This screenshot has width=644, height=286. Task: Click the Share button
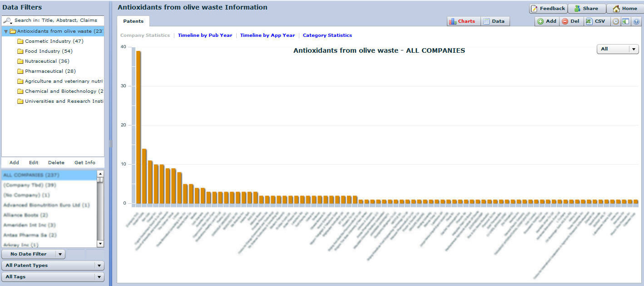tap(586, 9)
